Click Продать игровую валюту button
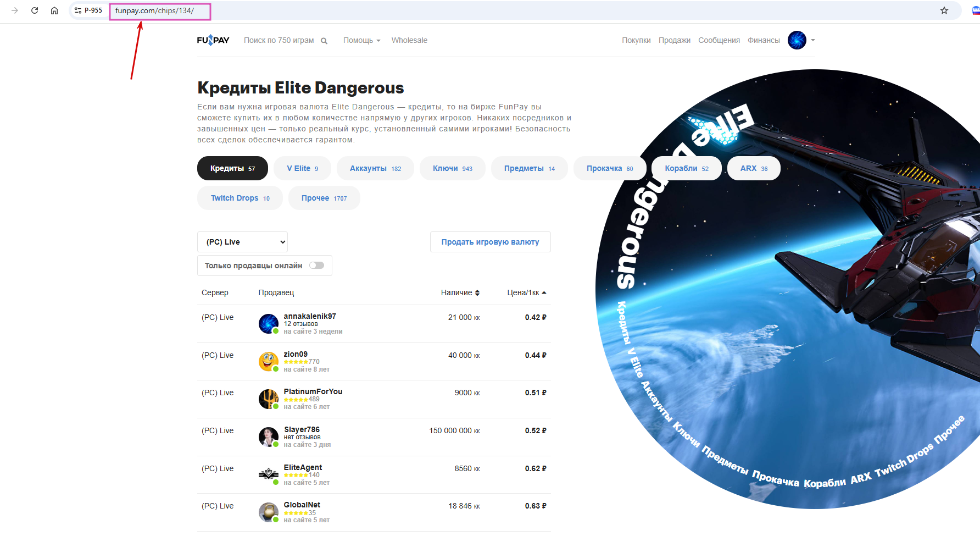Screen dimensions: 980x536 click(491, 242)
